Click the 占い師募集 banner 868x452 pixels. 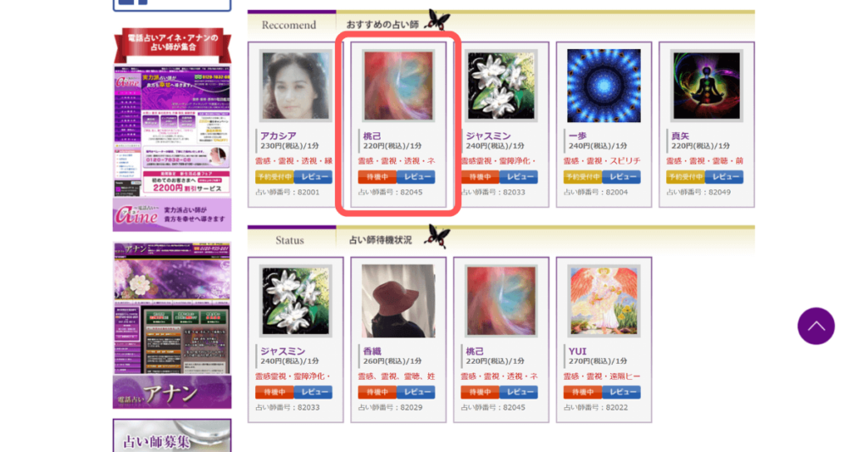click(x=172, y=436)
